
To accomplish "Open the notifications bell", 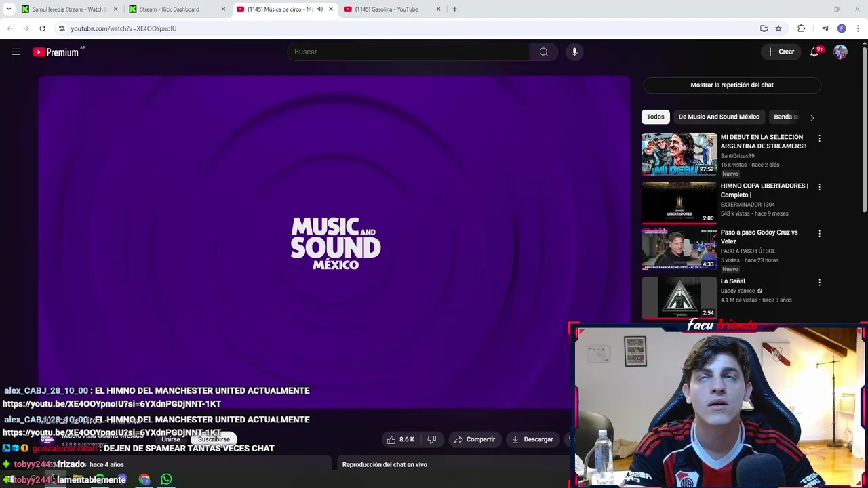I will click(814, 52).
